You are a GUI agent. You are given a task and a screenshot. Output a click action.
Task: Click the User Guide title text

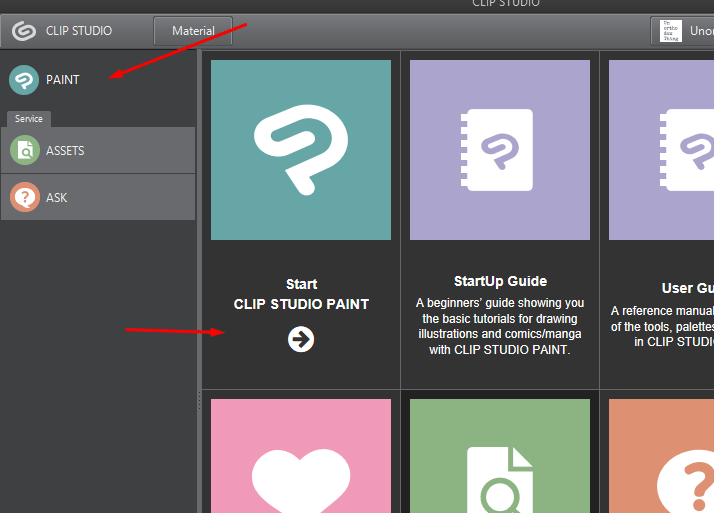pos(687,288)
